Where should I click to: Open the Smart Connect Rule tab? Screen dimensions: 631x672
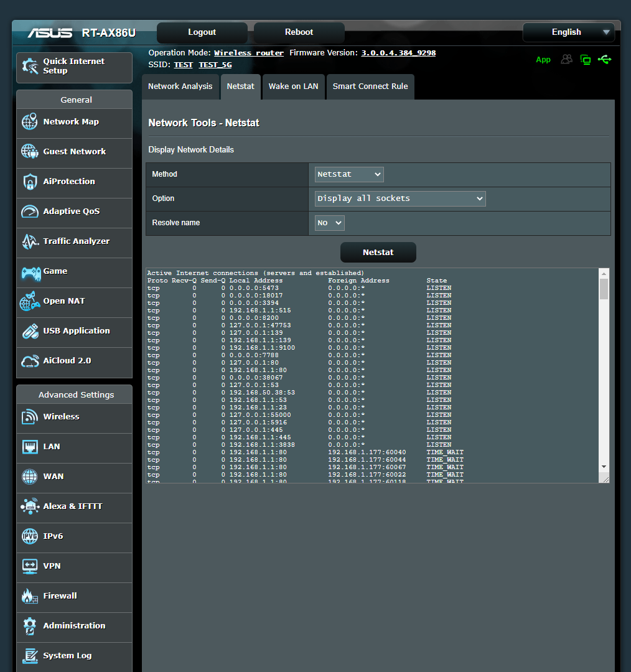click(x=370, y=86)
